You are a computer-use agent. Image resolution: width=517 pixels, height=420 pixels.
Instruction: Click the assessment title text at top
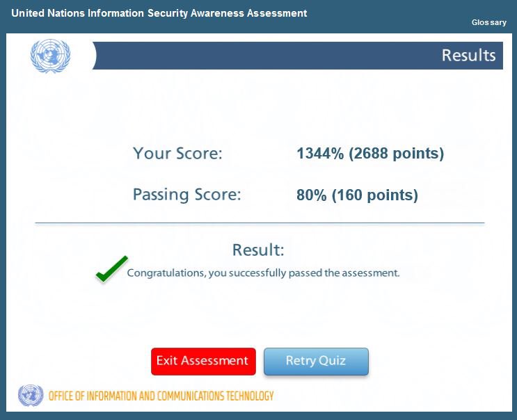point(159,13)
